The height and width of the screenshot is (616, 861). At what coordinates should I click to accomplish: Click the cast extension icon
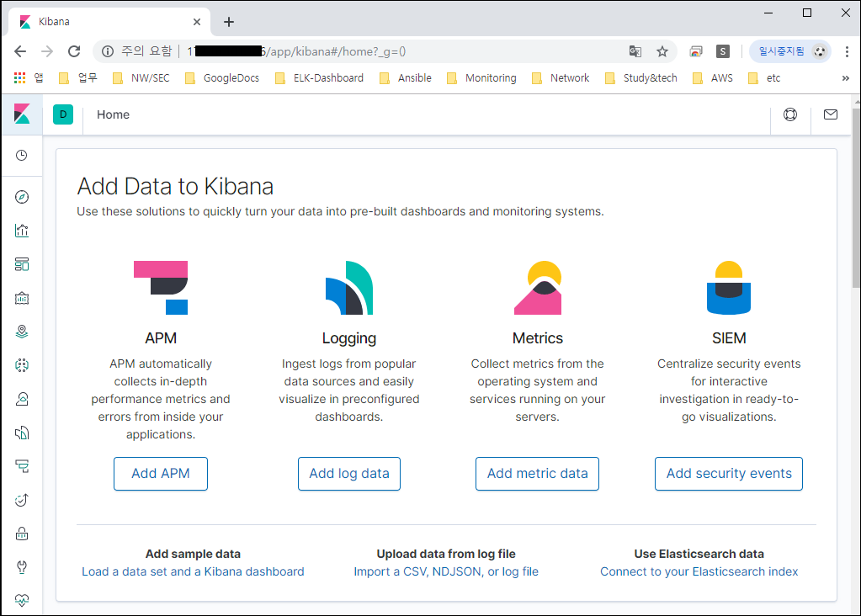point(696,51)
